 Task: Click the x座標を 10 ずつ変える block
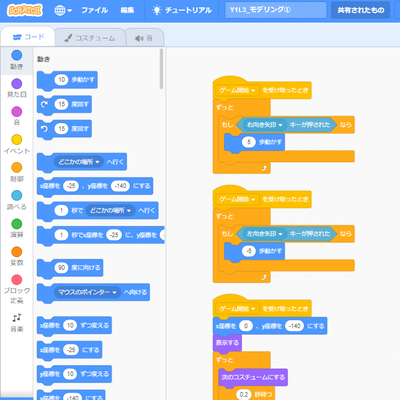pos(74,326)
